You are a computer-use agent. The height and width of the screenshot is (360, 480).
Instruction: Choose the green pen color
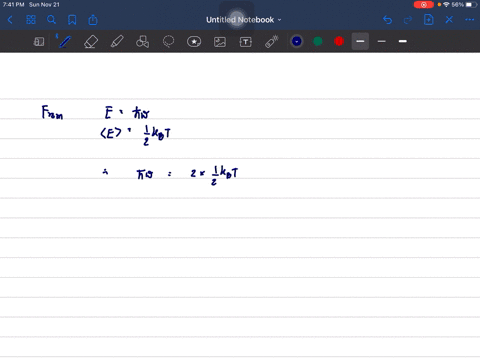318,41
